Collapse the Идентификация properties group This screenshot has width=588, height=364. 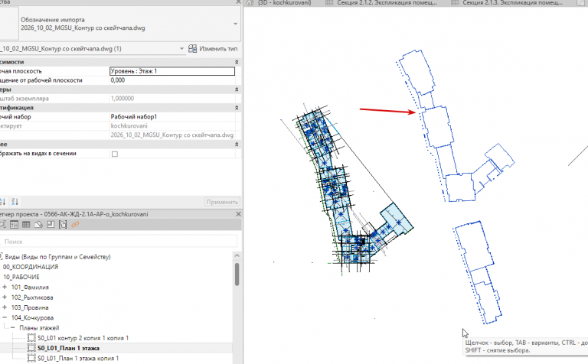237,108
